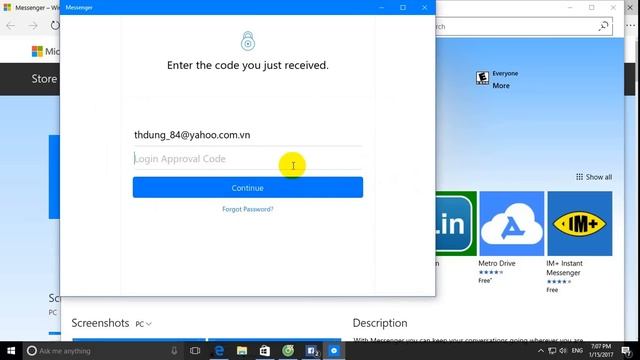Click the volume icon in the system tray
Screen dimensions: 640x360
tap(563, 351)
